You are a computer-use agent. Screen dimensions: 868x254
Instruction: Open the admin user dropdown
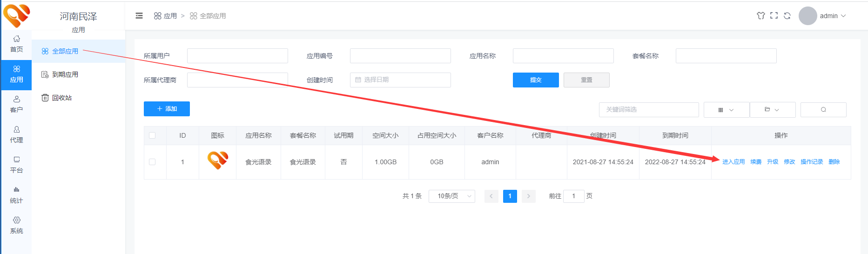(833, 16)
